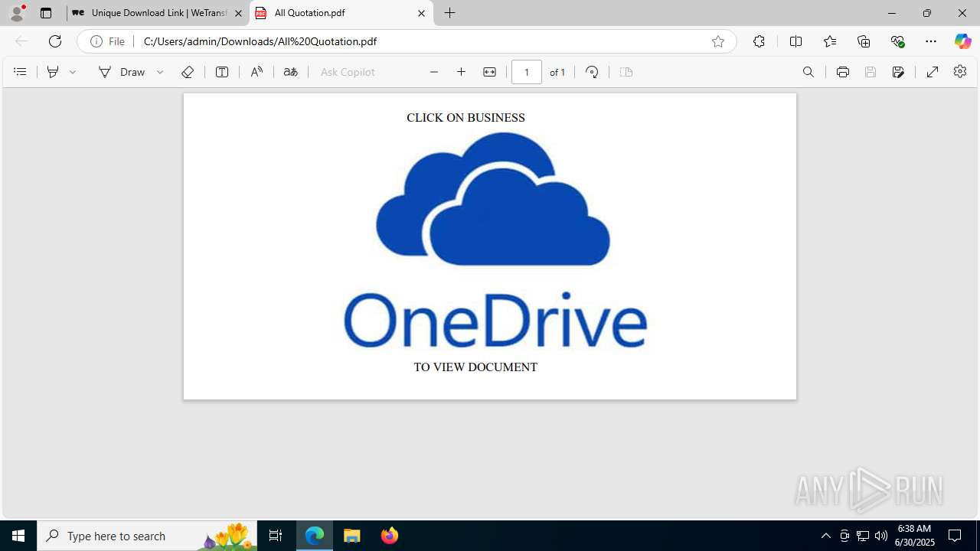
Task: Open the volume control in tray
Action: tap(881, 536)
